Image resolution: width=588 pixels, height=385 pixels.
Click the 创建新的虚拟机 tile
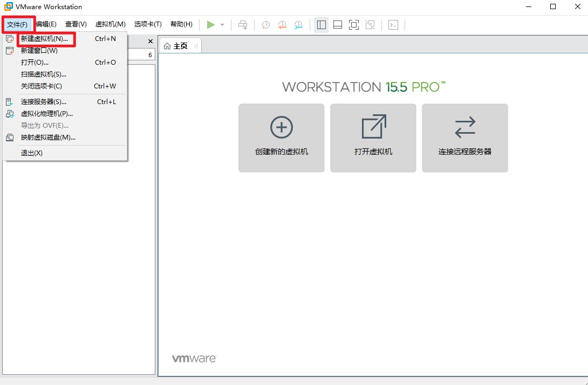282,138
